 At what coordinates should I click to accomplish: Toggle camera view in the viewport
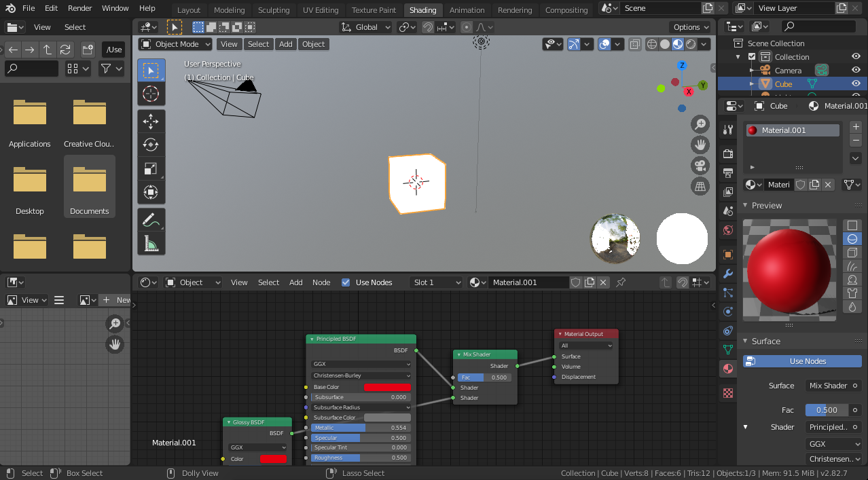tap(700, 166)
